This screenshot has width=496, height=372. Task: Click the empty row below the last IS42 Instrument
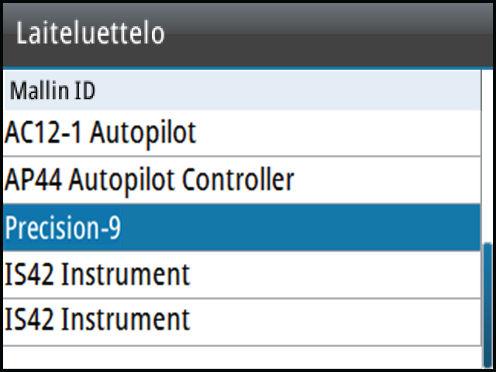click(242, 357)
